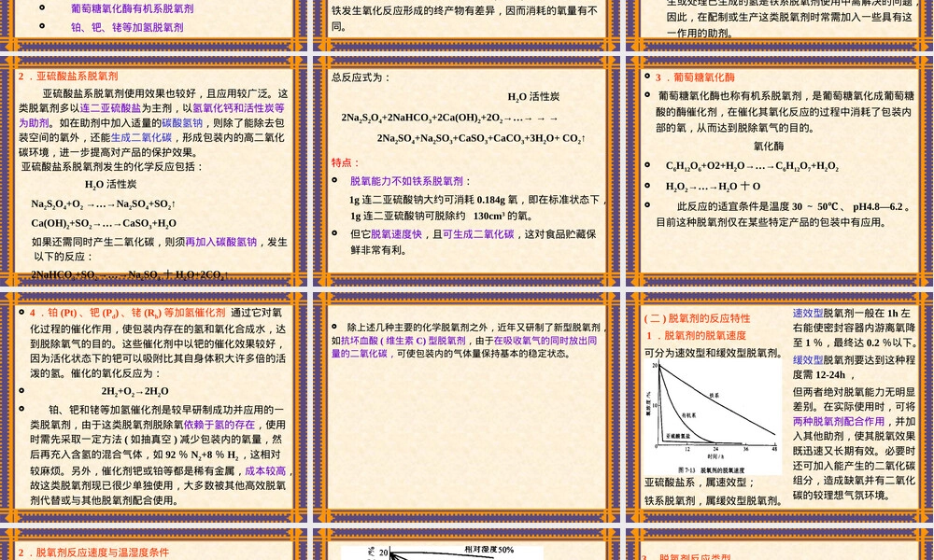934x560 pixels.
Task: Select the heading 4．铂(Pt)、钯(Pd)、铑(Rh)等加氢催化剂
Action: pos(127,313)
